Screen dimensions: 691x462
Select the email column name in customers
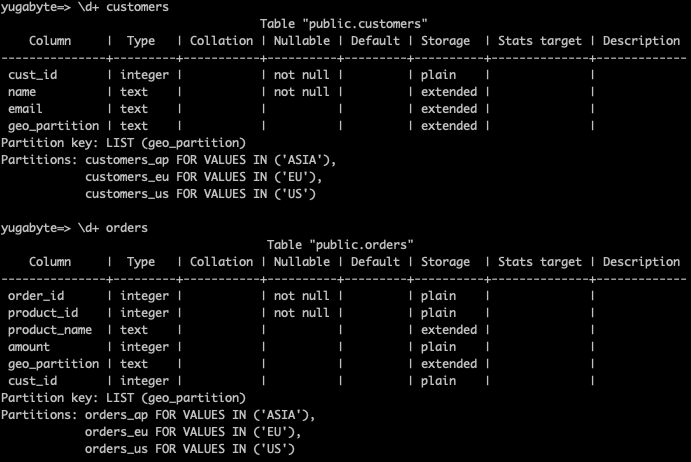tap(25, 109)
